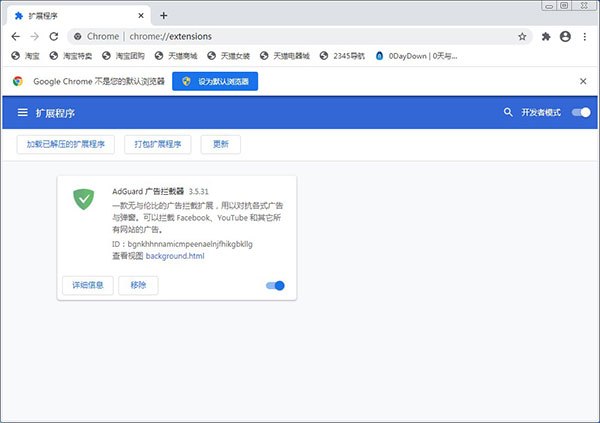This screenshot has width=600, height=423.
Task: Open the extensions puzzle icon in the toolbar
Action: [x=546, y=36]
